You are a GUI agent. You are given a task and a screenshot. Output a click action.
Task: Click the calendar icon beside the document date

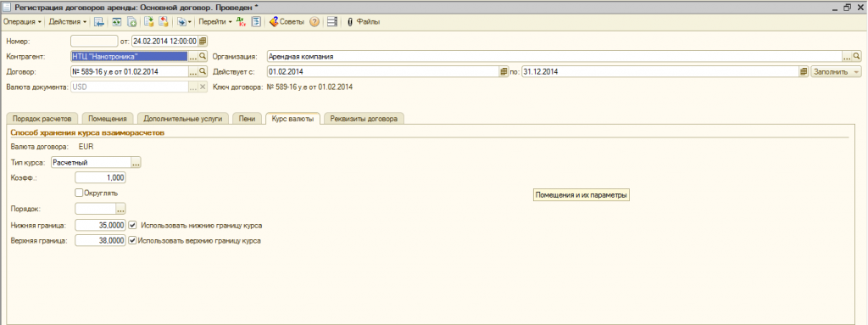point(203,41)
